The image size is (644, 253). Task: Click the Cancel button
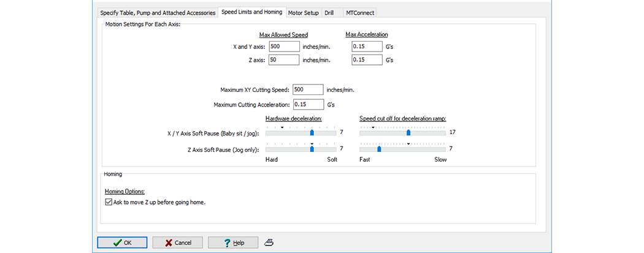pyautogui.click(x=177, y=243)
